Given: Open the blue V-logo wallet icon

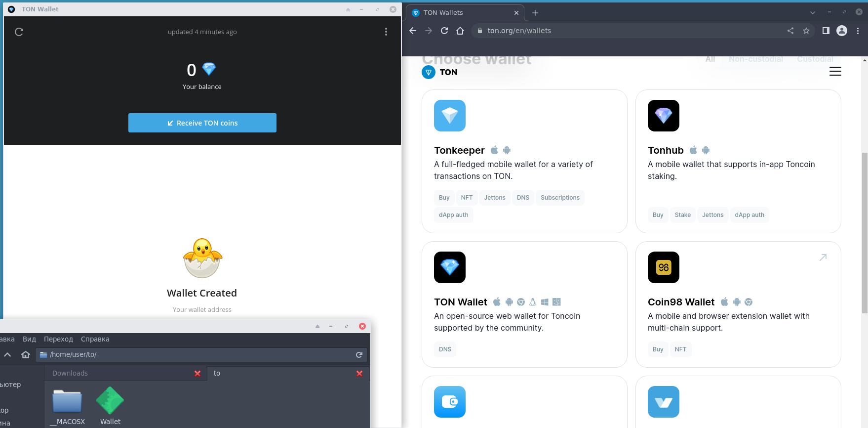Looking at the screenshot, I should pos(664,402).
